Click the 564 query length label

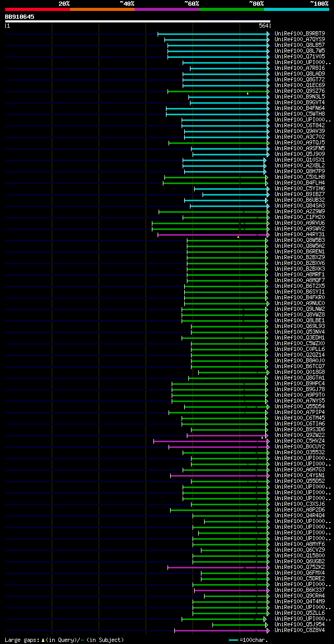point(264,26)
